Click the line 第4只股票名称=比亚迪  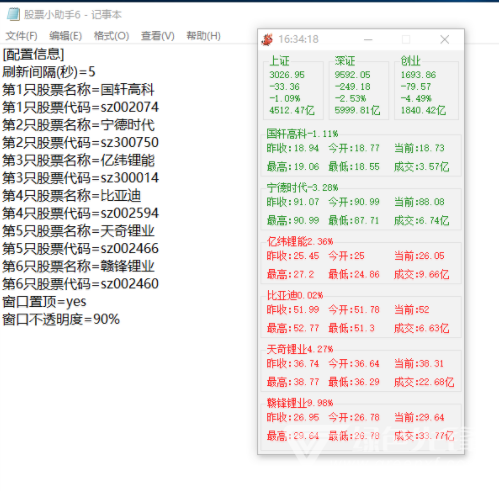[x=72, y=196]
